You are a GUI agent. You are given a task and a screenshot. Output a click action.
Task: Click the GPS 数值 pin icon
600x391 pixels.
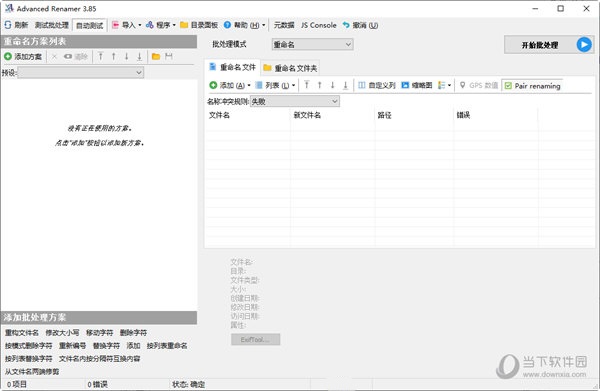point(462,85)
